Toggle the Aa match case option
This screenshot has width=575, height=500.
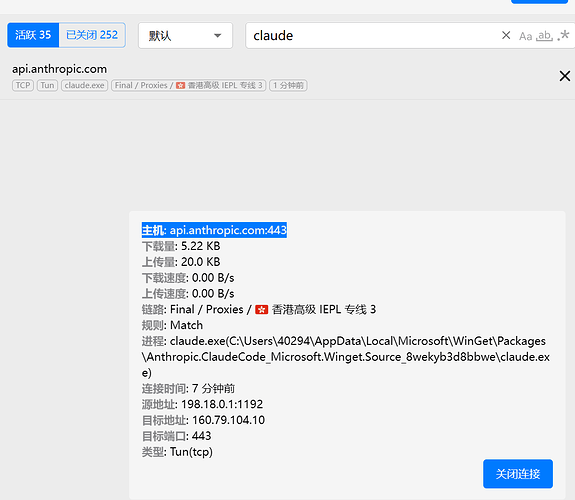(x=525, y=36)
